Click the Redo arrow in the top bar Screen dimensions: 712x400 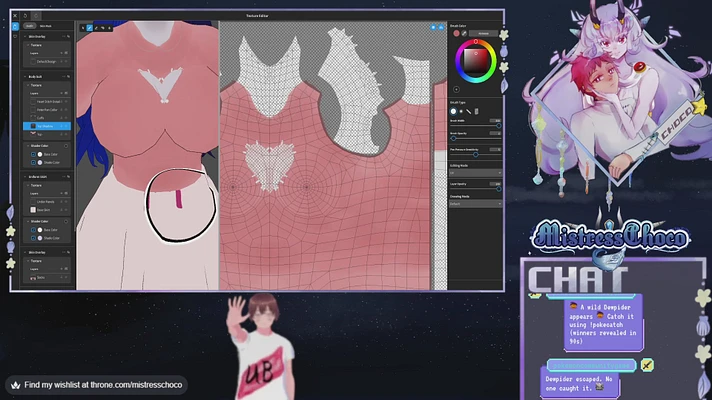click(36, 15)
